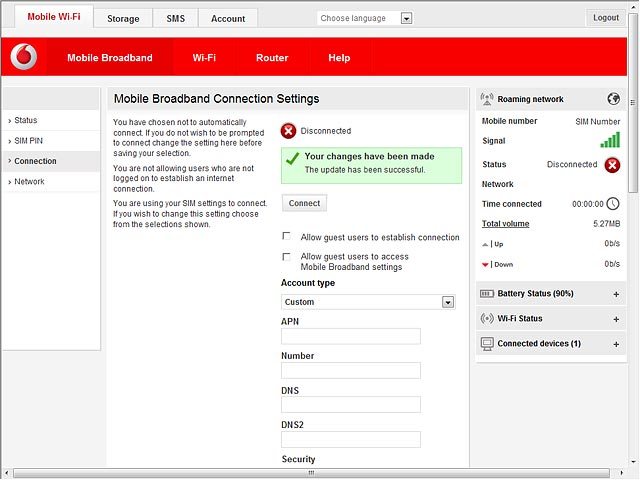Viewport: 640px width, 480px height.
Task: Click the '00:00:00' time connected value
Action: tap(587, 204)
